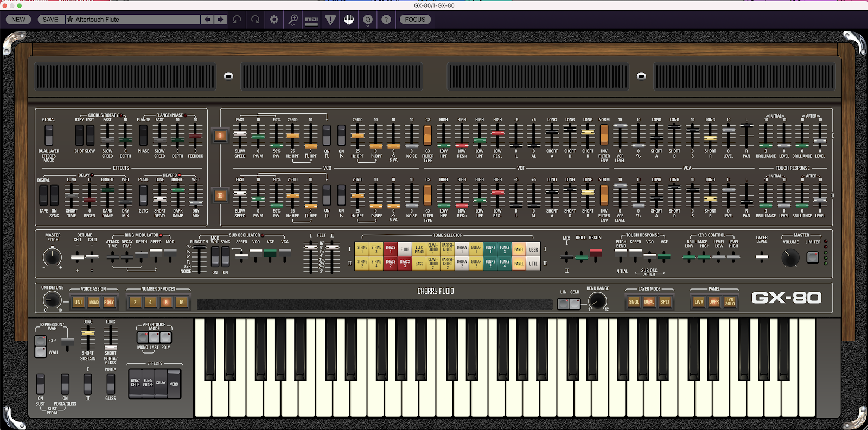Click the SAVE button
Image resolution: width=868 pixels, height=430 pixels.
point(50,20)
